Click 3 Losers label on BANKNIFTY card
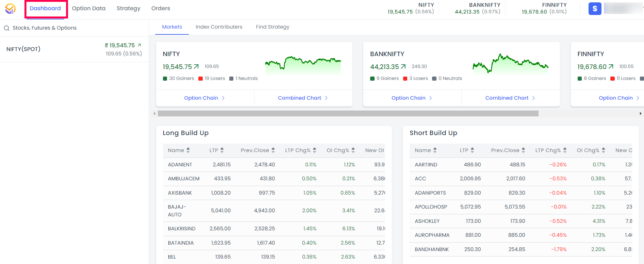Screen dimensions: 644x264 coord(419,79)
